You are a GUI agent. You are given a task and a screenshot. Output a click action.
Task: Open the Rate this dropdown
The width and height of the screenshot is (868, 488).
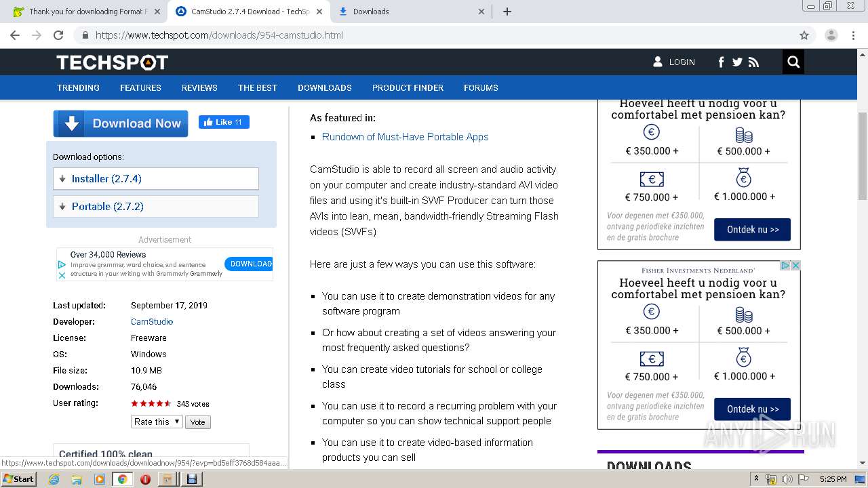157,422
